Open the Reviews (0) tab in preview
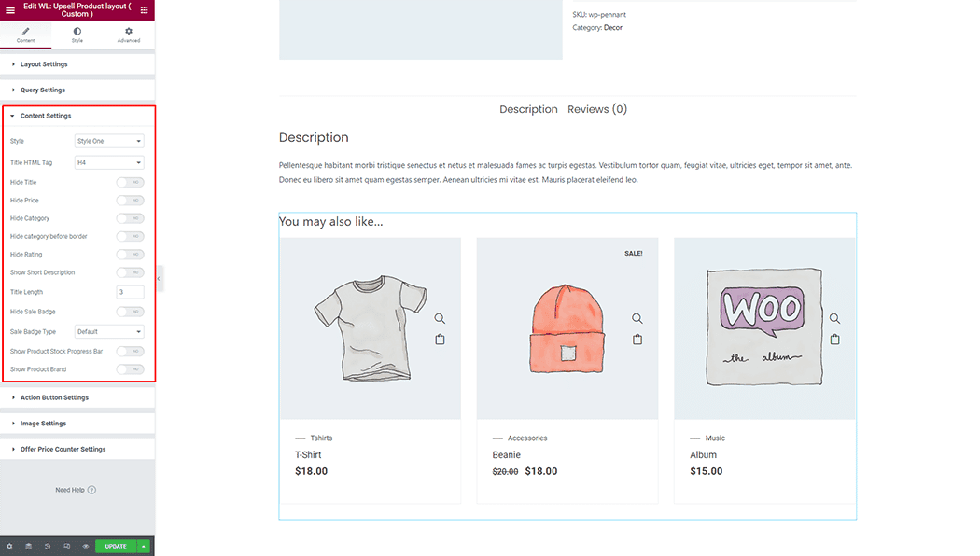This screenshot has width=980, height=556. pos(597,109)
